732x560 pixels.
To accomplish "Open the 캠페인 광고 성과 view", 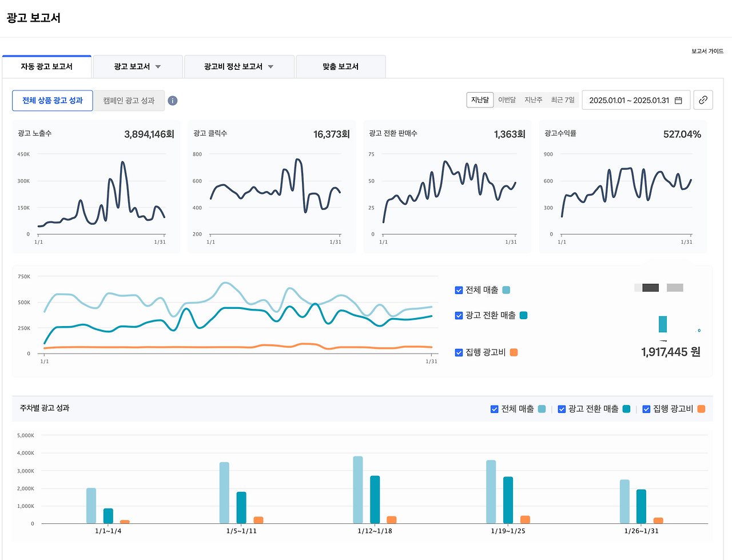I will coord(129,101).
